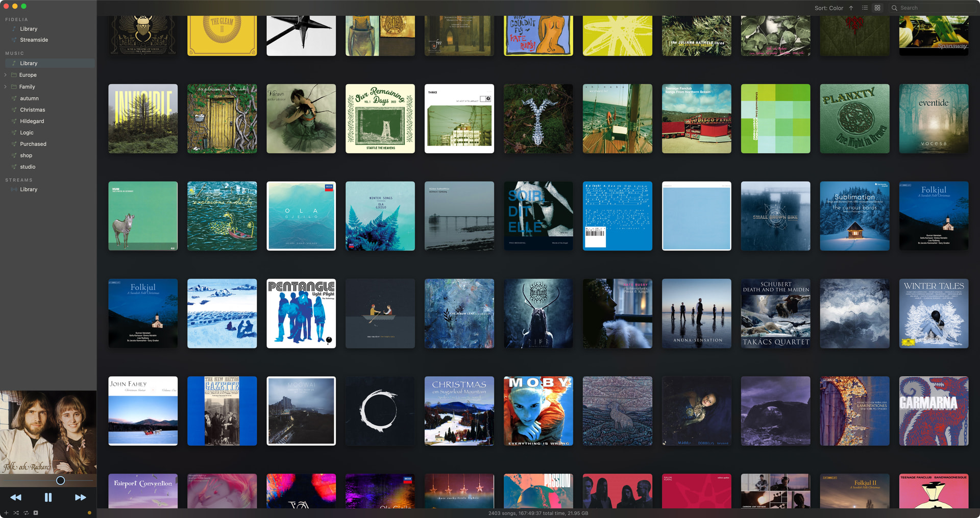Click the Streamside playlist icon
This screenshot has height=518, width=980.
click(14, 40)
